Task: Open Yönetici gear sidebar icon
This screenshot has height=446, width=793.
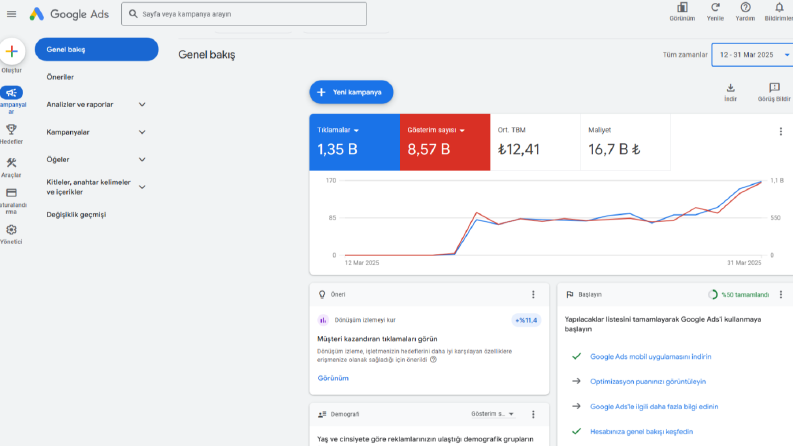Action: pyautogui.click(x=11, y=230)
